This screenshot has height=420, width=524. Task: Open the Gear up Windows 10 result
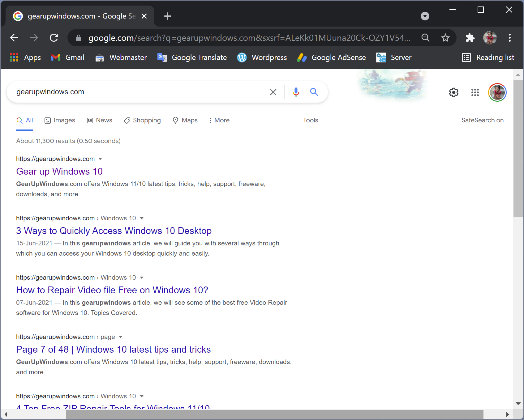point(59,171)
